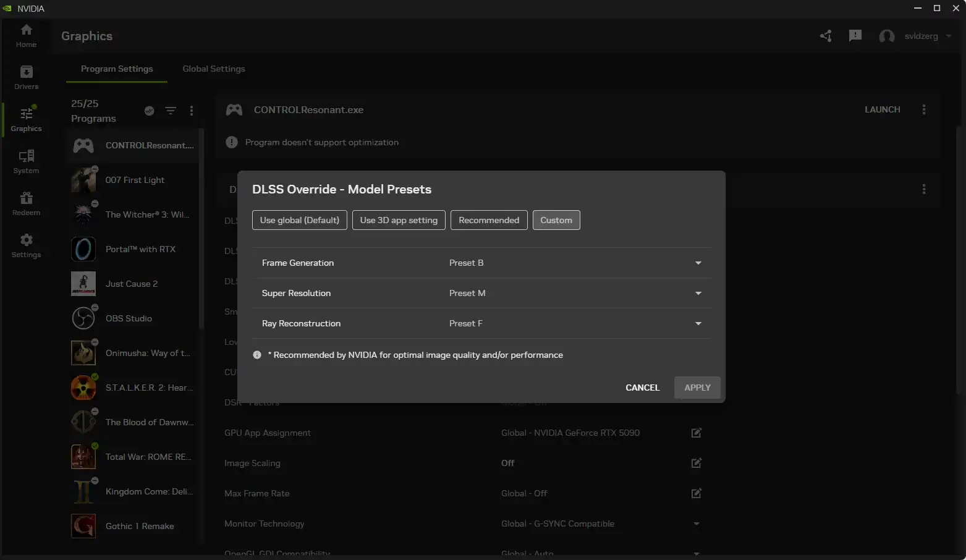The image size is (966, 560).
Task: Select CONTROLResonant program in list
Action: pos(133,145)
